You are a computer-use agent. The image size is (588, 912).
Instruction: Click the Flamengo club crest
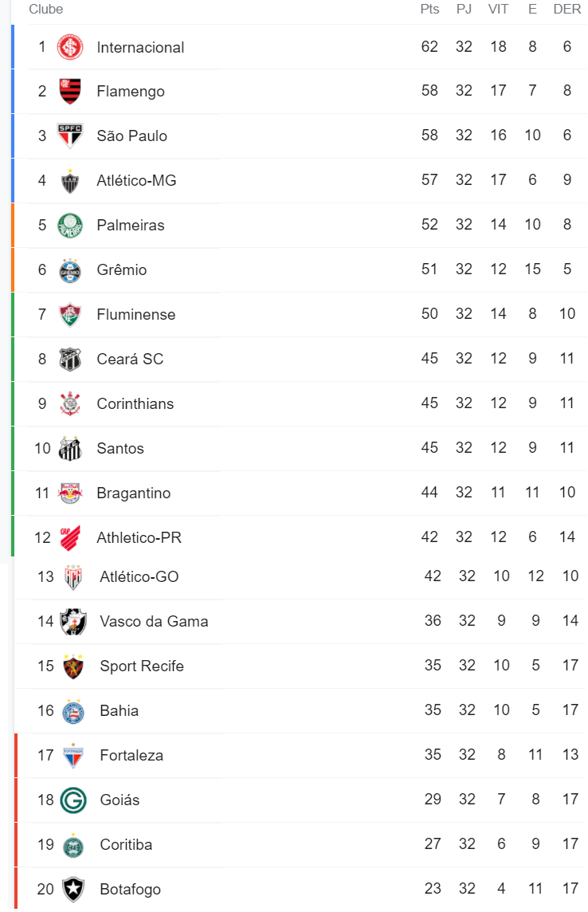pos(70,92)
